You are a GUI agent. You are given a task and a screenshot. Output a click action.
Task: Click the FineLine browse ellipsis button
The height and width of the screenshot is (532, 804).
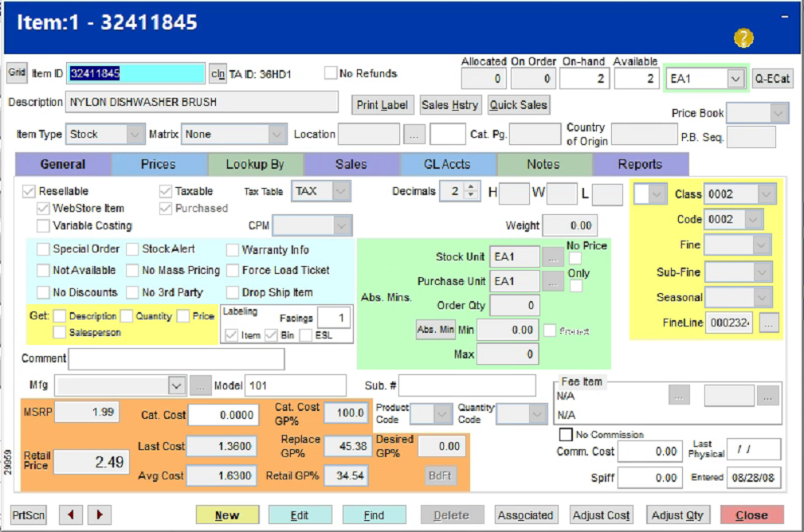[768, 323]
